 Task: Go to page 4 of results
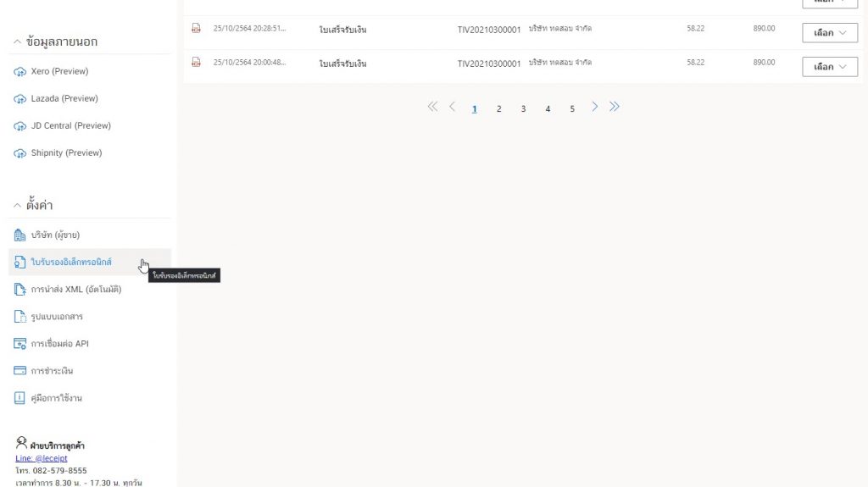pos(548,109)
